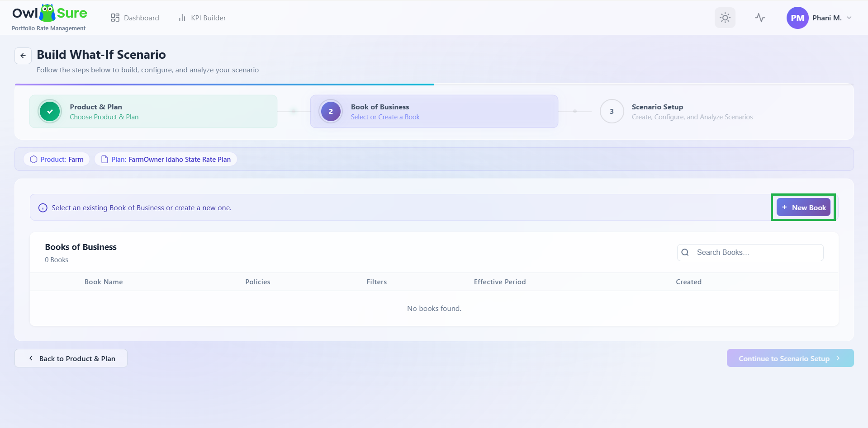The image size is (868, 428).
Task: Click the Effective Period column header
Action: [499, 282]
